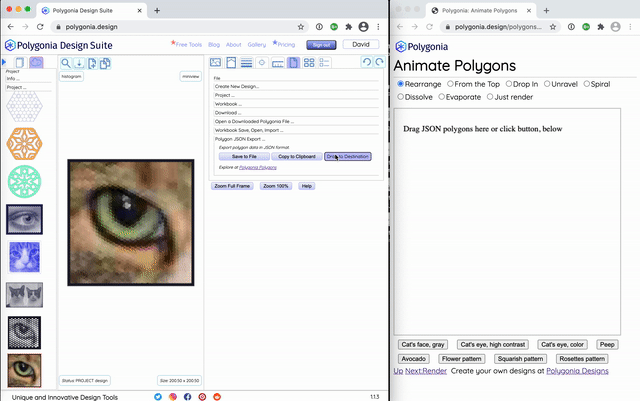Select the Dissolve radio option
This screenshot has height=401, width=640.
[400, 97]
